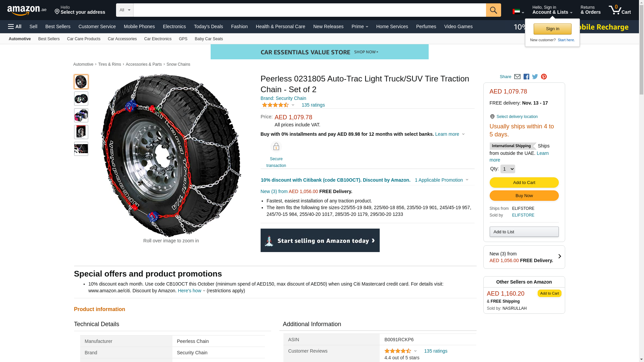Open the quantity dropdown

507,169
